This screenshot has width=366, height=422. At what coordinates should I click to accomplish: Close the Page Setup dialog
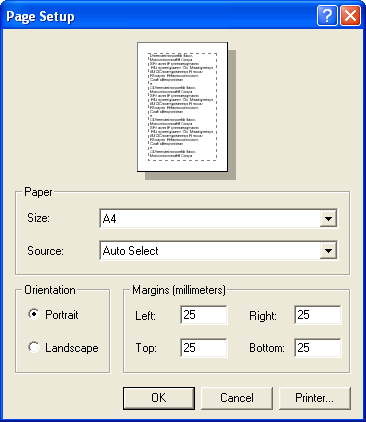click(x=350, y=16)
